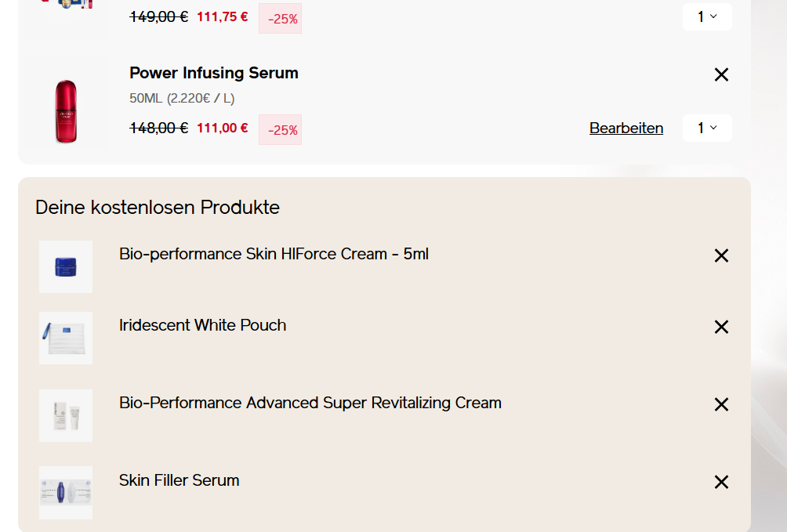Select Iridescent White Pouch product name

(x=202, y=325)
